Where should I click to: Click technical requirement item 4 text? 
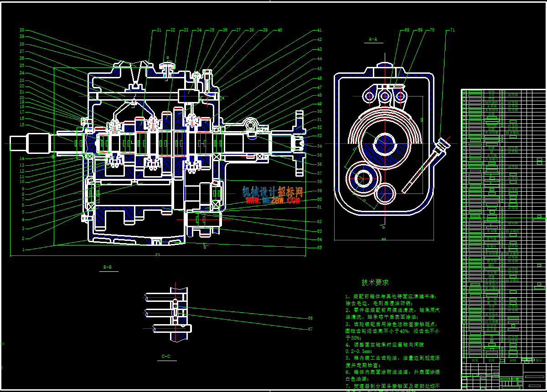pyautogui.click(x=384, y=348)
